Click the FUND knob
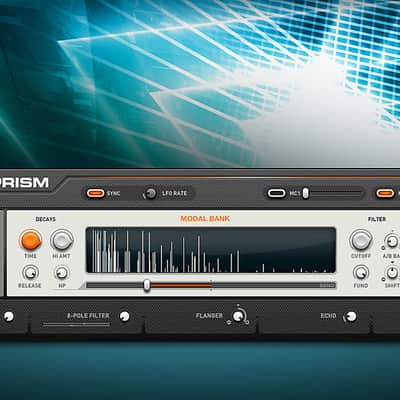Image resolution: width=400 pixels, height=400 pixels. [x=361, y=273]
